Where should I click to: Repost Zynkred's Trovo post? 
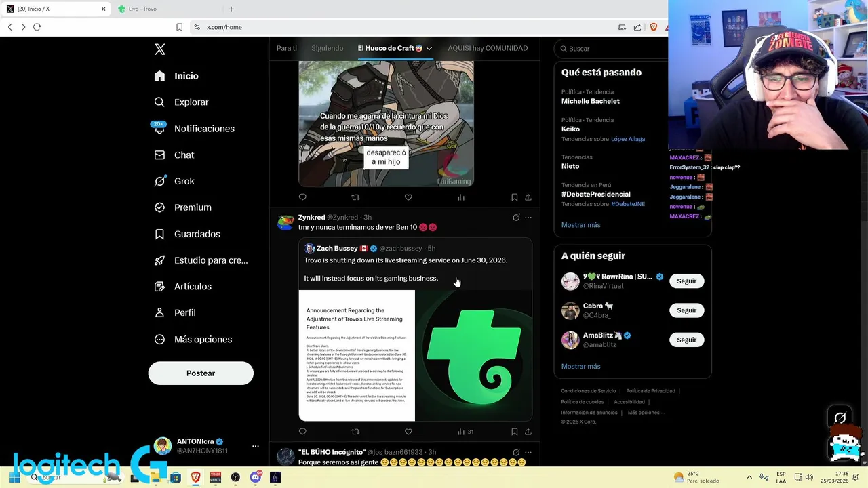pyautogui.click(x=355, y=432)
